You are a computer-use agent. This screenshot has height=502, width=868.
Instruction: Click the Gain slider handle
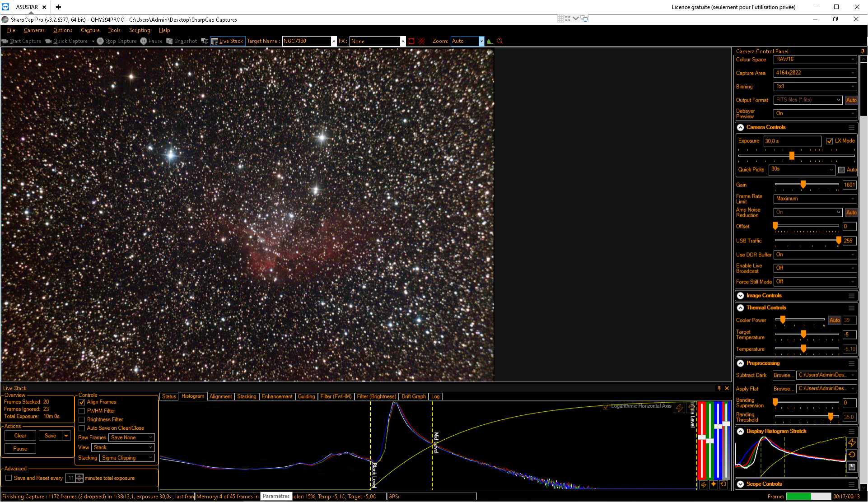803,184
